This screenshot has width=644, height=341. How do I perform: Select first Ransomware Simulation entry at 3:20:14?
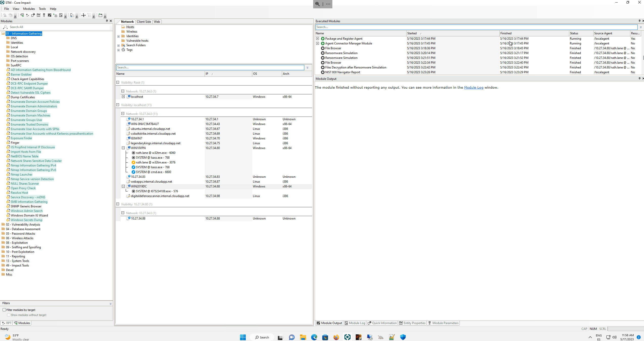[x=341, y=53]
